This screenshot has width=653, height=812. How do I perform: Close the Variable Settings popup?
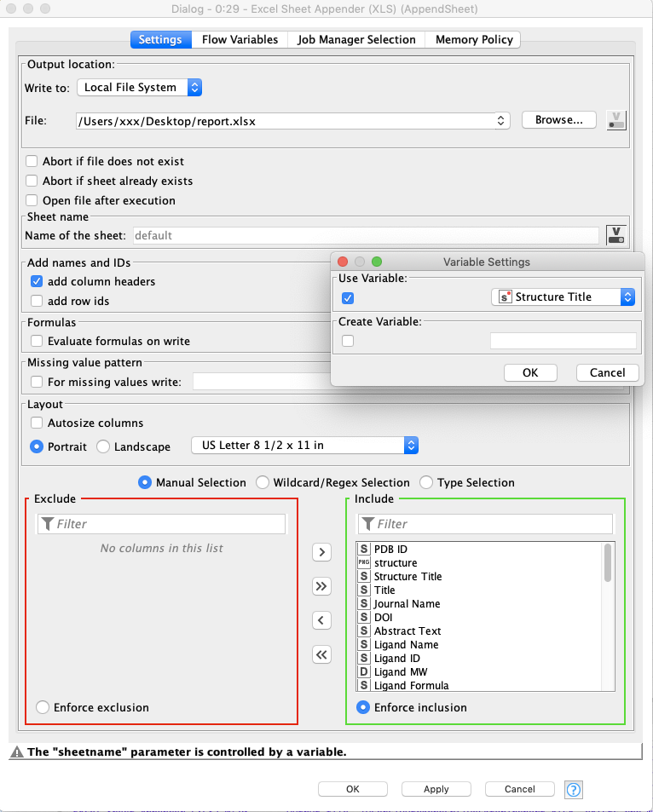(x=343, y=262)
